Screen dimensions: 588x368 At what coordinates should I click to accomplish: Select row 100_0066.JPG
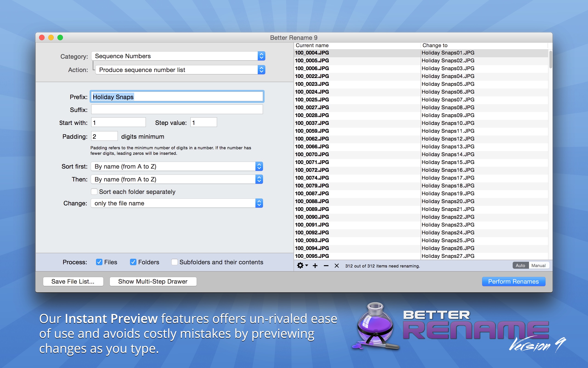click(421, 147)
